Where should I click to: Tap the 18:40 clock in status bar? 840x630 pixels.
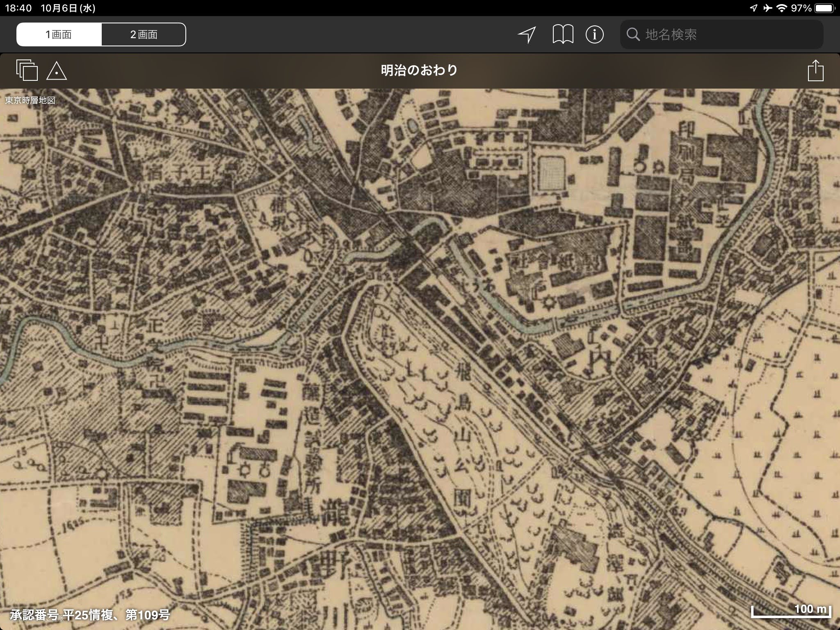(x=18, y=8)
